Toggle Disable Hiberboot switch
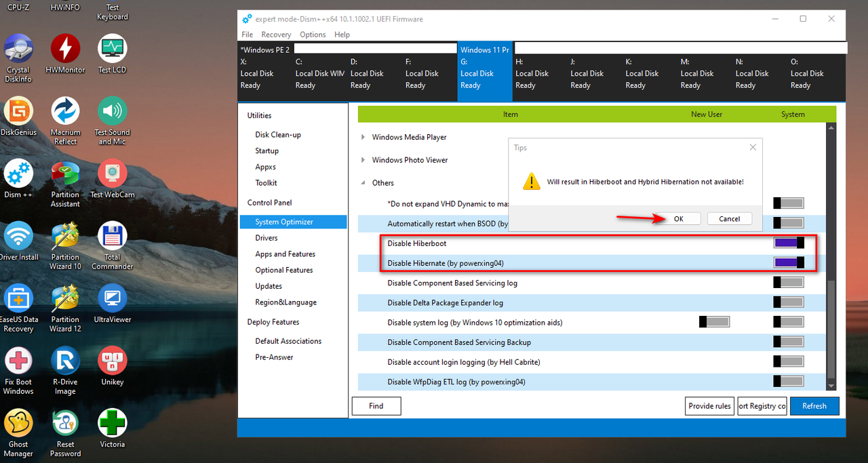 pyautogui.click(x=789, y=243)
